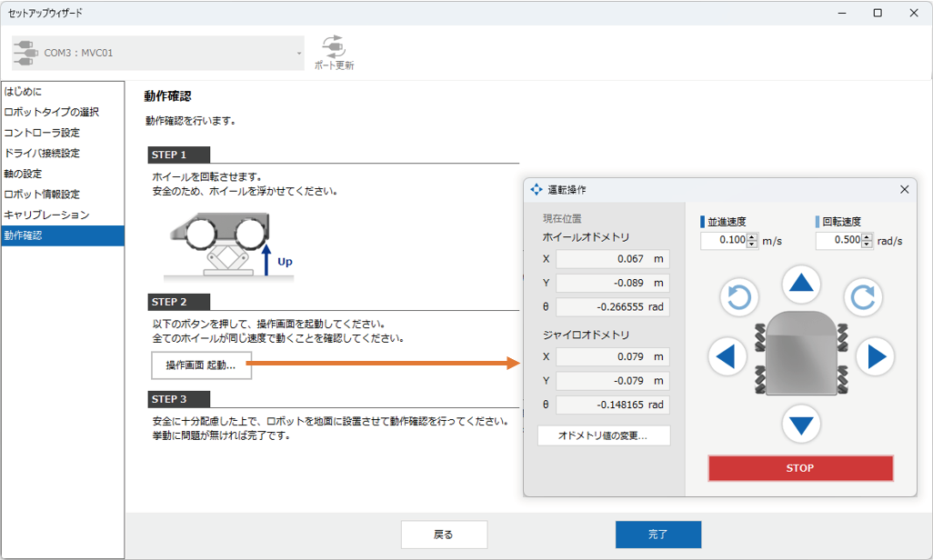Open the COM3 : MVC01 port dropdown
This screenshot has height=560, width=933.
click(x=158, y=54)
